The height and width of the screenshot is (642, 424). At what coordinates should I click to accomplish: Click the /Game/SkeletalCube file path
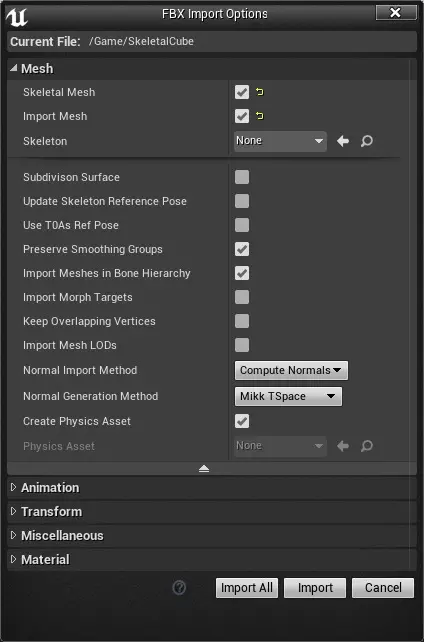141,41
